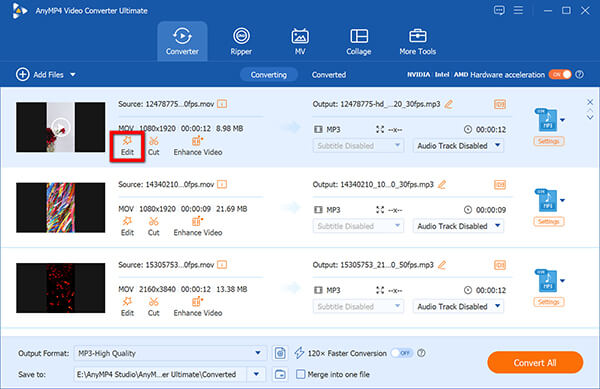
Task: Rename output 14340210_10 with pencil icon
Action: (442, 184)
